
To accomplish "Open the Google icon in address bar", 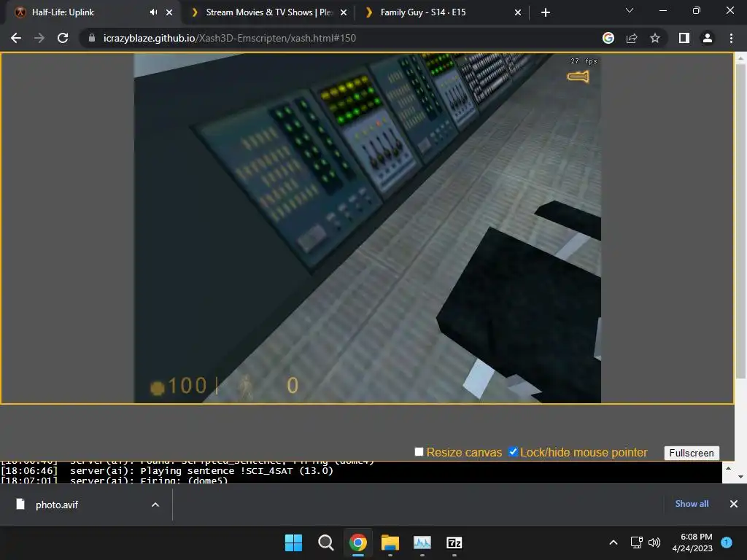I will (608, 38).
